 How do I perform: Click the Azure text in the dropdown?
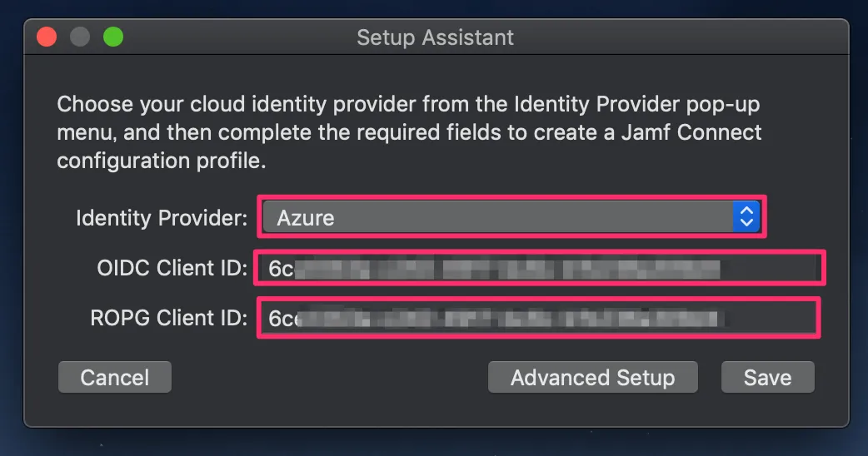(306, 219)
